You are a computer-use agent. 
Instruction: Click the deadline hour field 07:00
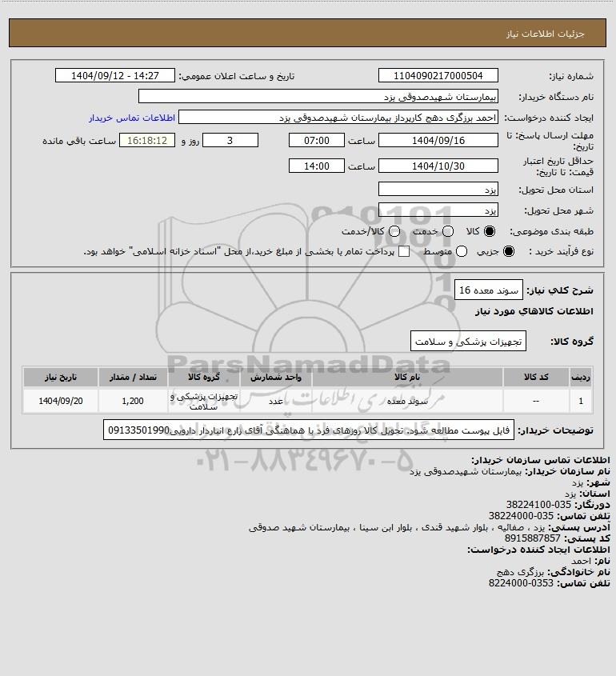317,140
